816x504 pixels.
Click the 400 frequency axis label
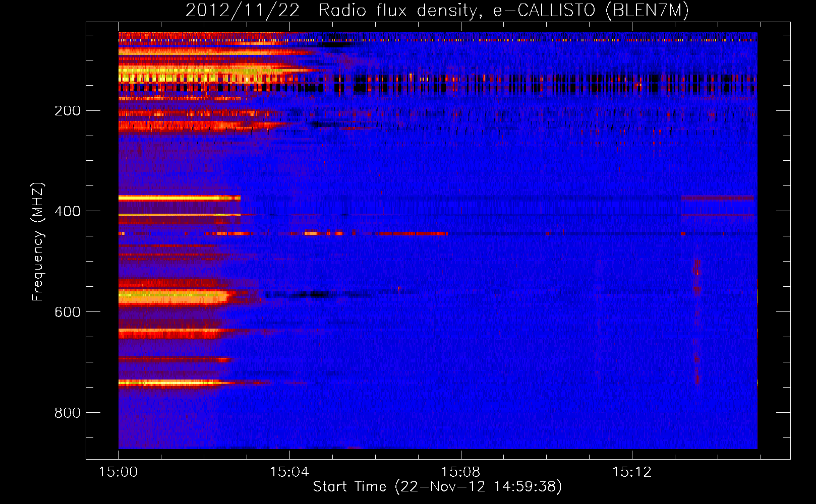tap(67, 211)
